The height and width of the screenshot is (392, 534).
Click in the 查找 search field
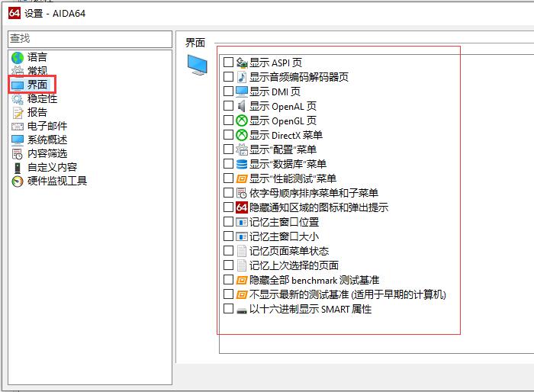(x=90, y=39)
